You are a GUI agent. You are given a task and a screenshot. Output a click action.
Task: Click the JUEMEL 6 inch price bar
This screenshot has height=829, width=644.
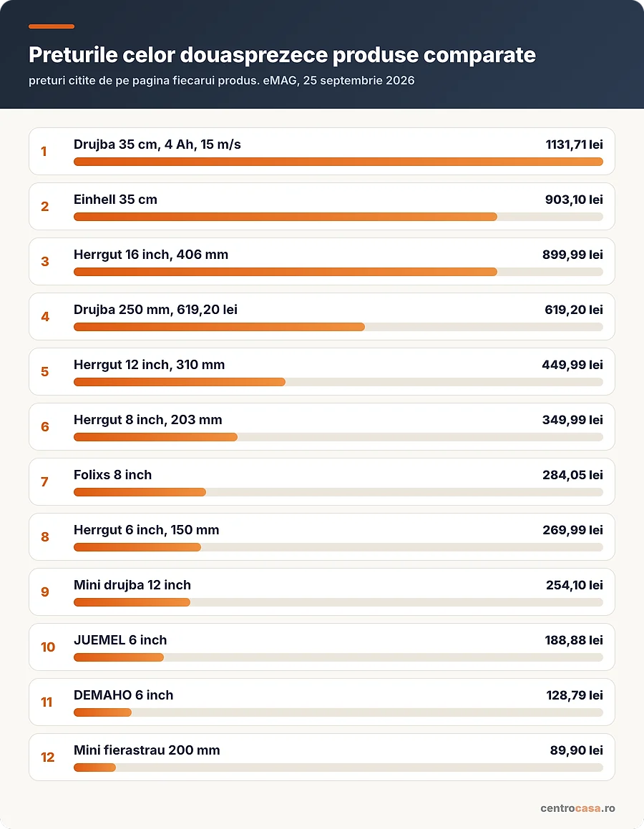(x=338, y=657)
